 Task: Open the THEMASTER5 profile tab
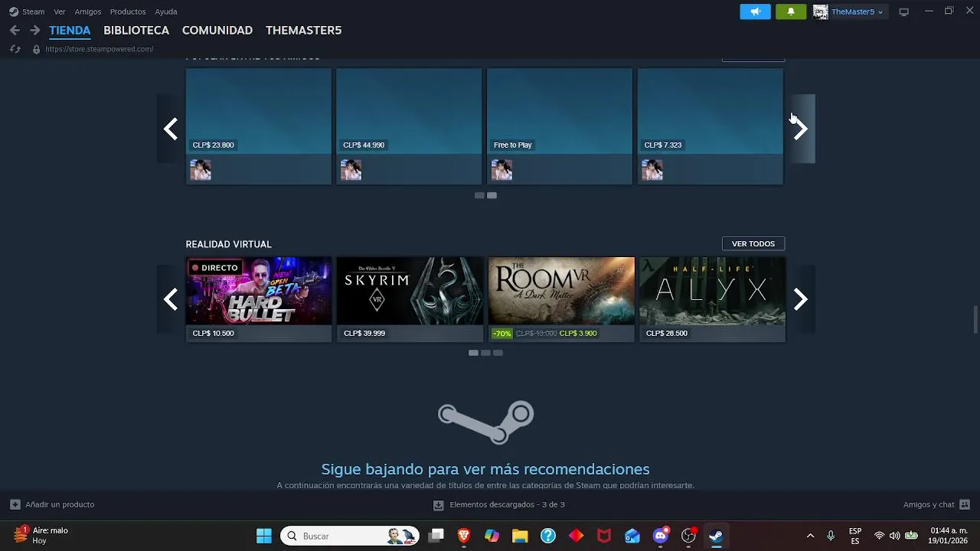[303, 31]
